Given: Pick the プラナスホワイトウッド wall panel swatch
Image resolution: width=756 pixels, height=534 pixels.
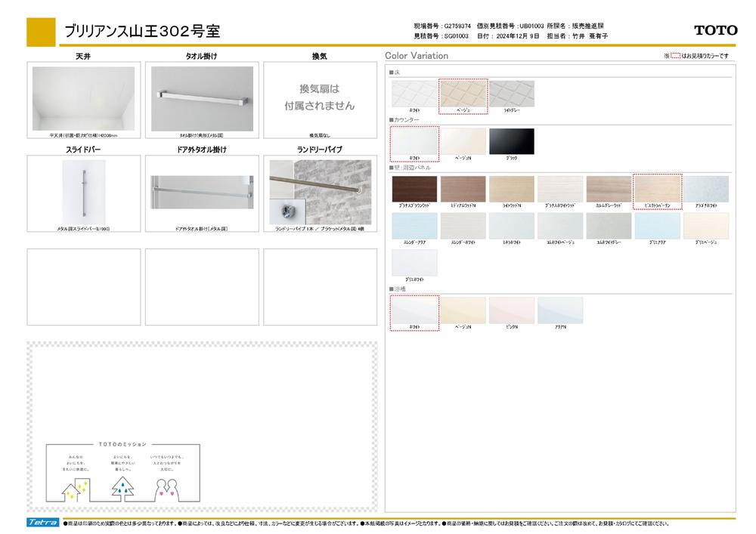Looking at the screenshot, I should coord(560,190).
